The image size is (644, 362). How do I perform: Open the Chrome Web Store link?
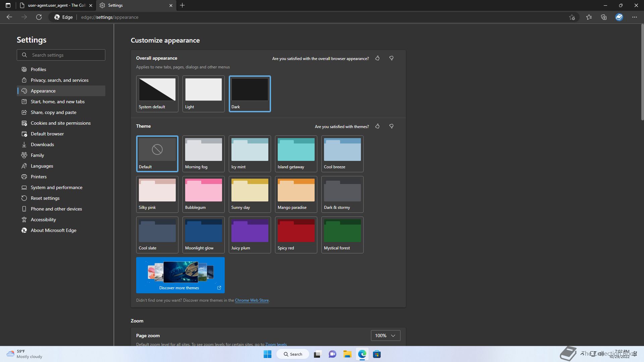click(x=252, y=300)
